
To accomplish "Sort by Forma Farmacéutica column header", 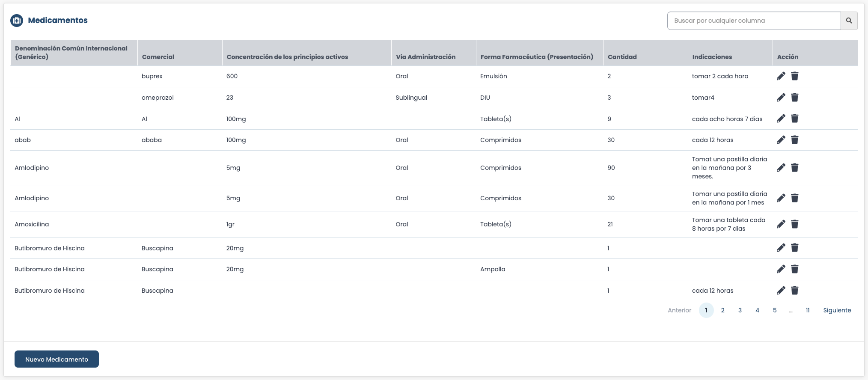I will [x=540, y=53].
